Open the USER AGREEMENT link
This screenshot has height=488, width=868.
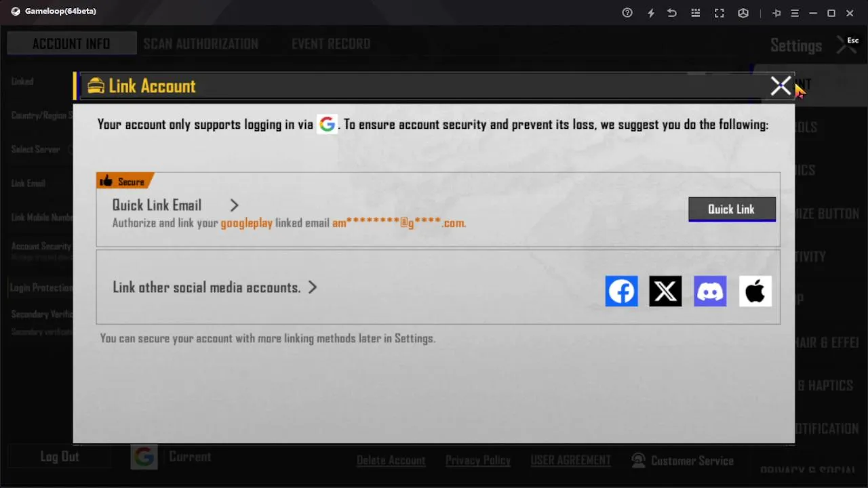[571, 461]
